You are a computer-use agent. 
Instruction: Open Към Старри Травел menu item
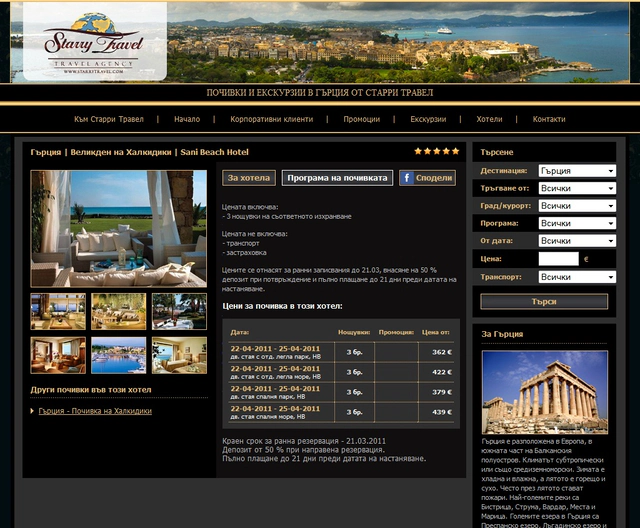pos(109,119)
